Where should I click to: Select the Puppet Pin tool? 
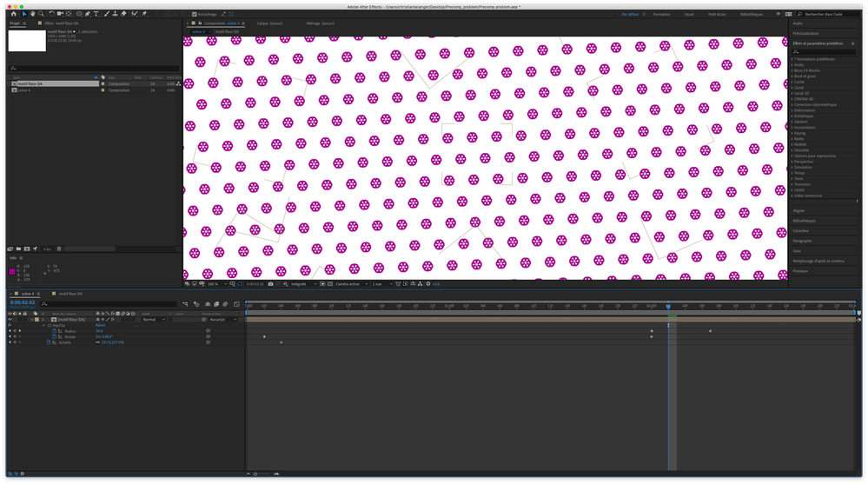(x=144, y=14)
